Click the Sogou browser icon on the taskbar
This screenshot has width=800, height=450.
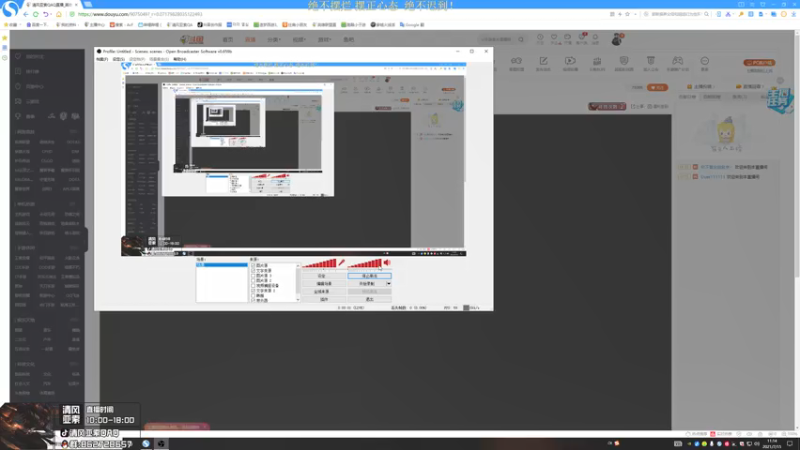tap(146, 443)
